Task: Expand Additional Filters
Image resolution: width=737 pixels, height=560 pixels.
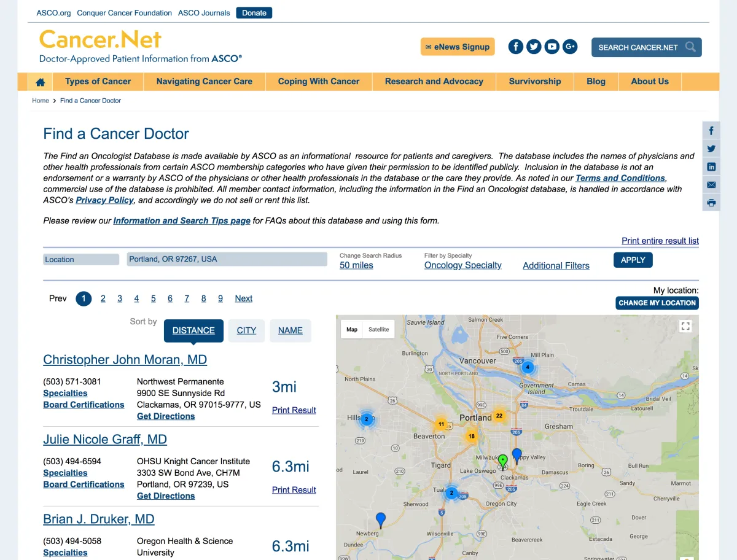Action: 556,266
